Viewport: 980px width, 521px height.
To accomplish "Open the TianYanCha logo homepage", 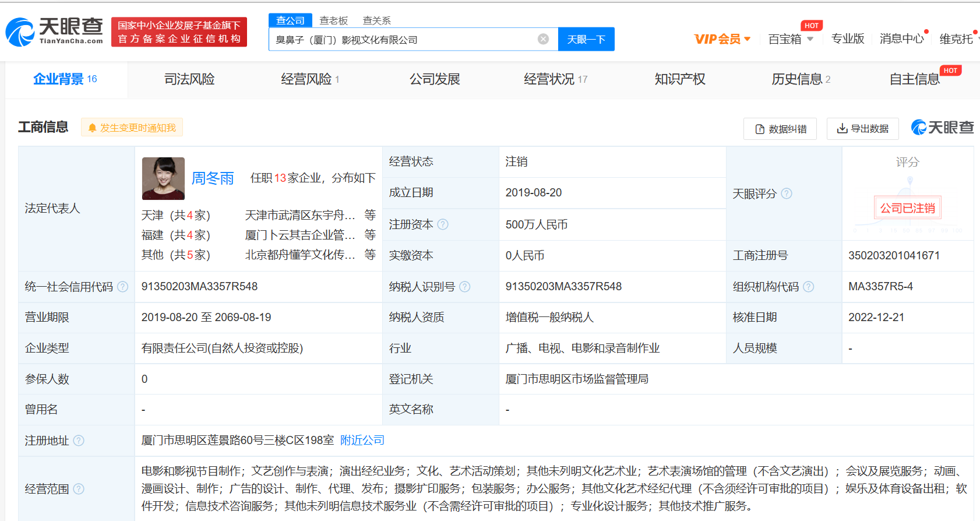I will pyautogui.click(x=54, y=31).
